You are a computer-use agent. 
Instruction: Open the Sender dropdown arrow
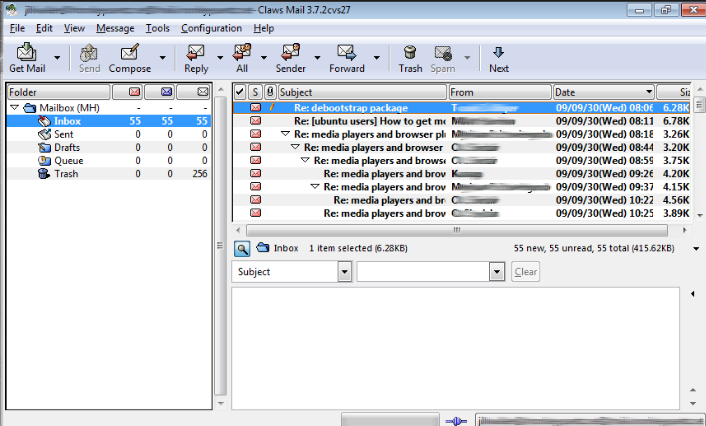tap(317, 58)
